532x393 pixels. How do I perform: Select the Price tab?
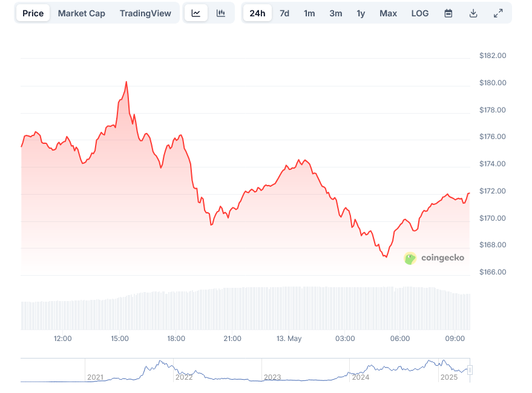[33, 13]
